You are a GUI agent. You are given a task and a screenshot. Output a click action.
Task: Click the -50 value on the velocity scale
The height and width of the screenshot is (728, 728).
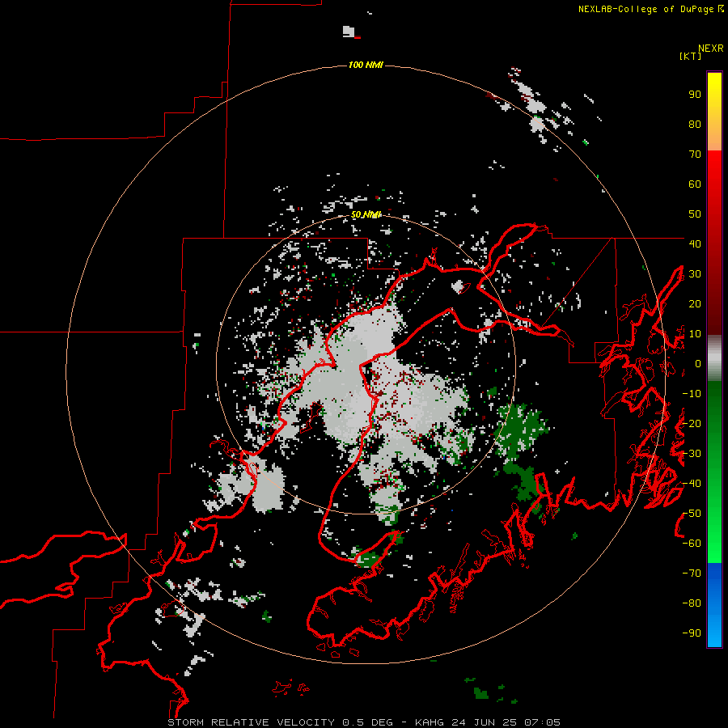(692, 514)
